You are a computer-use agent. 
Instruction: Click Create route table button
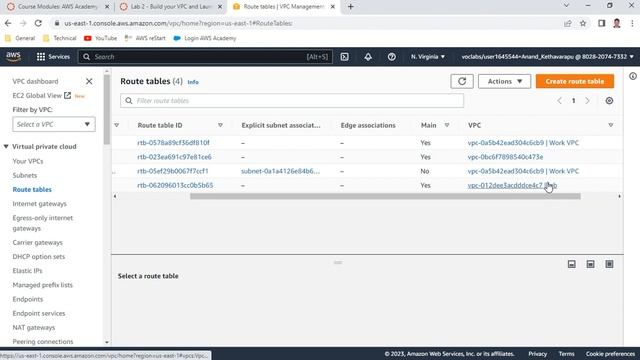tap(575, 81)
